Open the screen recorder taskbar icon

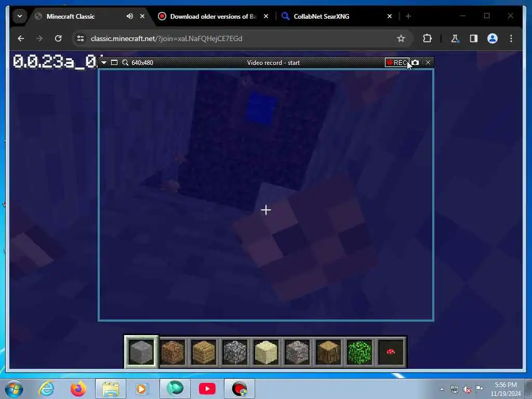239,389
